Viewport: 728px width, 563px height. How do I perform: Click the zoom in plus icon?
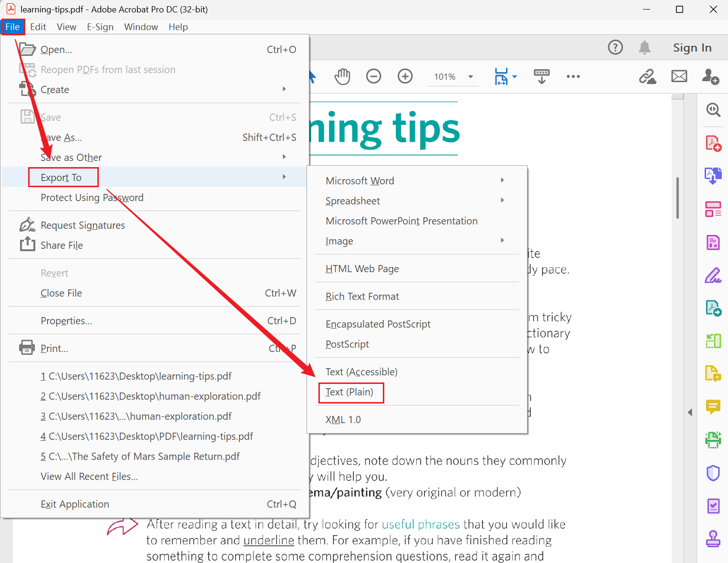405,76
